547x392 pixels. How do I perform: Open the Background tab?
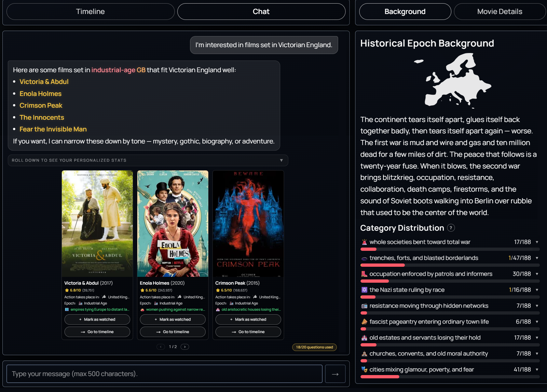405,12
